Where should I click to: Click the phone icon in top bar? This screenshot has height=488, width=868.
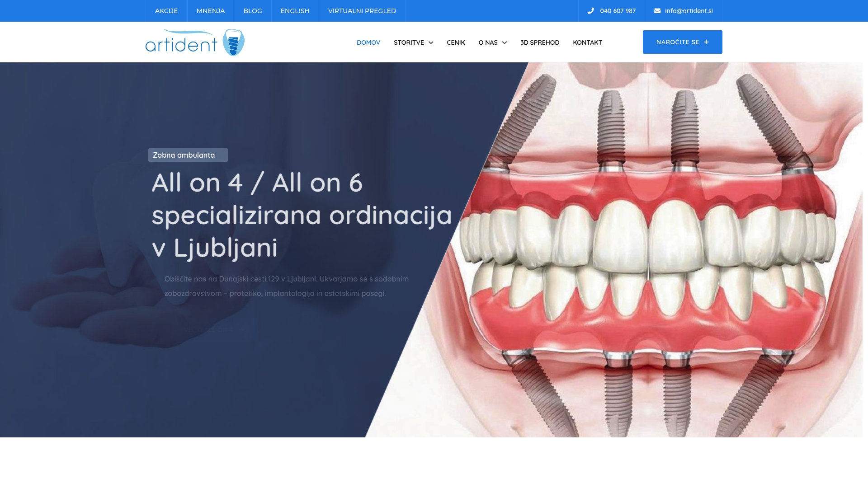tap(590, 11)
